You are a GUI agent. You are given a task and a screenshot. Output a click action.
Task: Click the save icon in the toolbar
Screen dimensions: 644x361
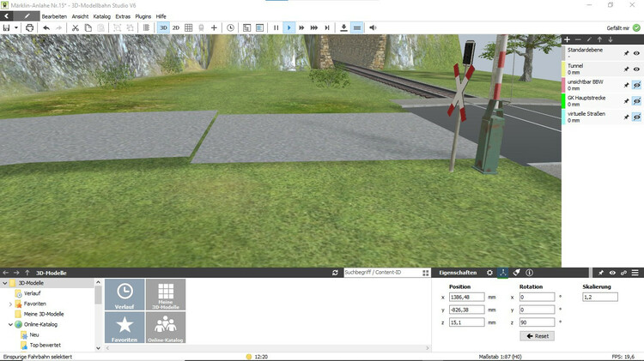tap(6, 28)
